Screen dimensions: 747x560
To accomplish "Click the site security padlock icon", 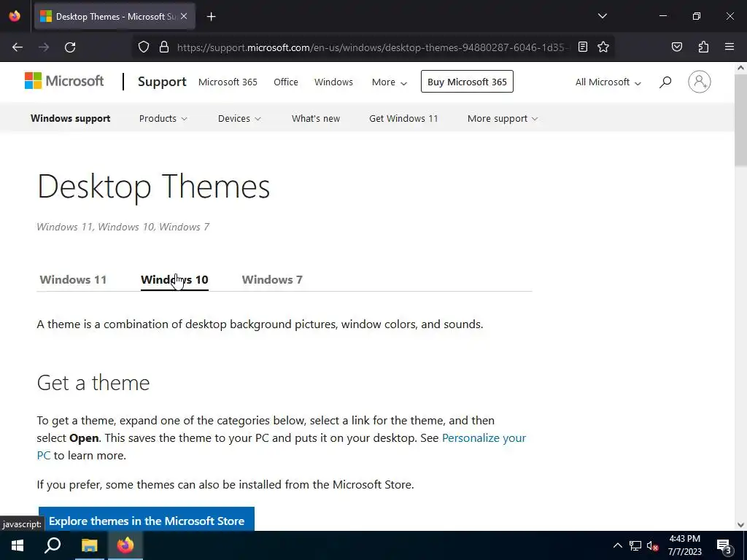I will [164, 47].
